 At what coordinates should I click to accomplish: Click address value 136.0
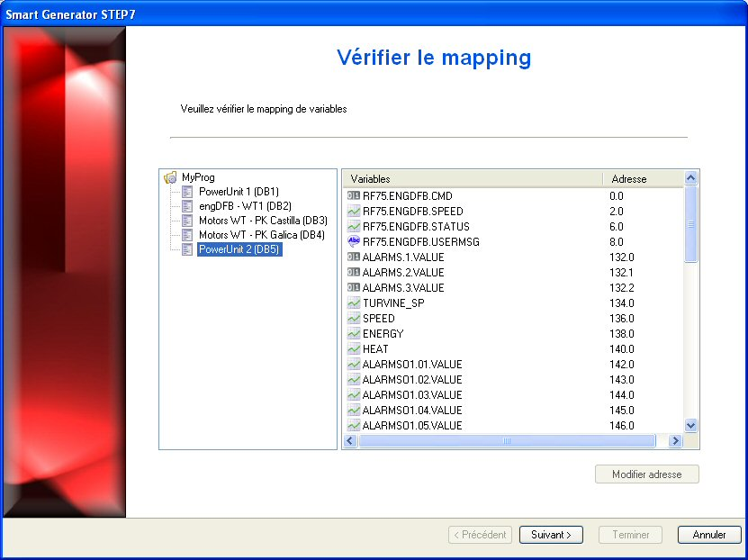tap(622, 318)
